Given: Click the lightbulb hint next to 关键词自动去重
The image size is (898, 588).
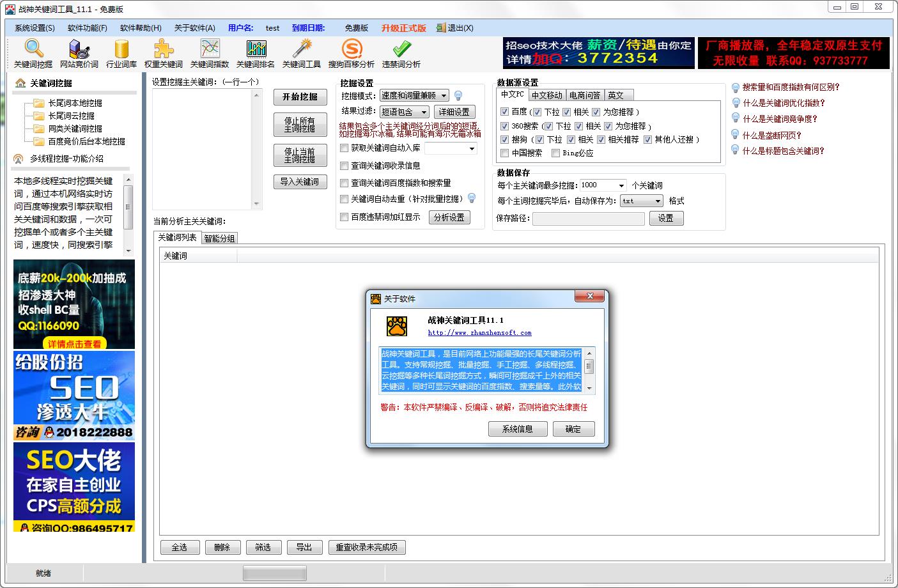Looking at the screenshot, I should [x=472, y=198].
